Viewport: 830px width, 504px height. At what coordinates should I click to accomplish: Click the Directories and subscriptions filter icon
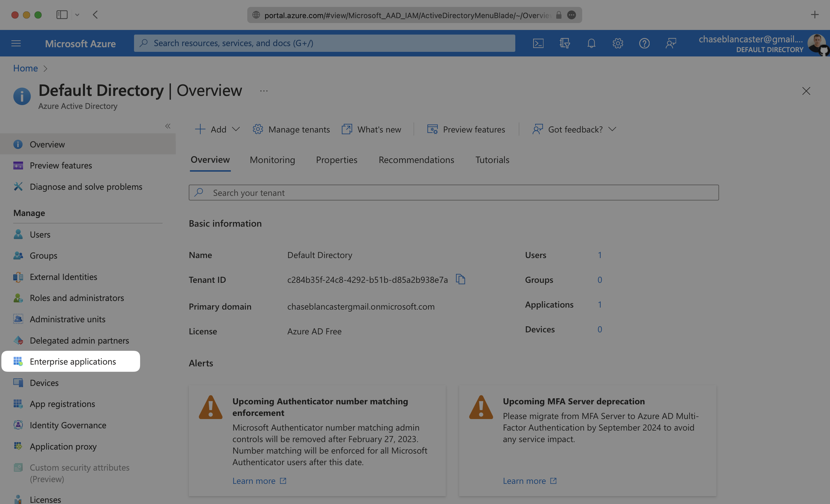(565, 43)
